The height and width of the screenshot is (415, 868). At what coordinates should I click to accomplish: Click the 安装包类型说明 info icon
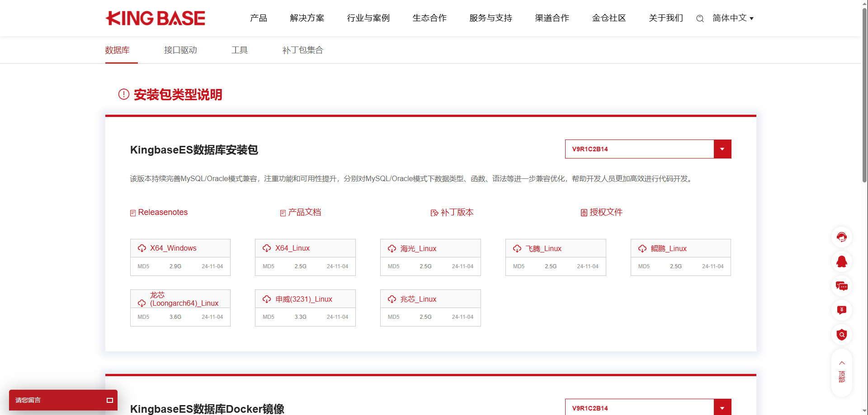pos(124,94)
